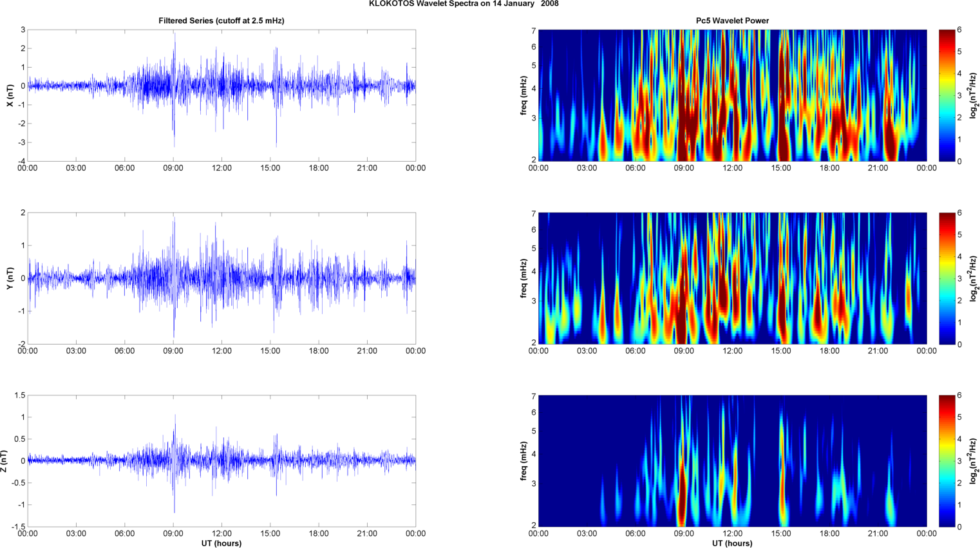980x548 pixels.
Task: Select the Pc5 Wavelet Power heading
Action: [732, 21]
